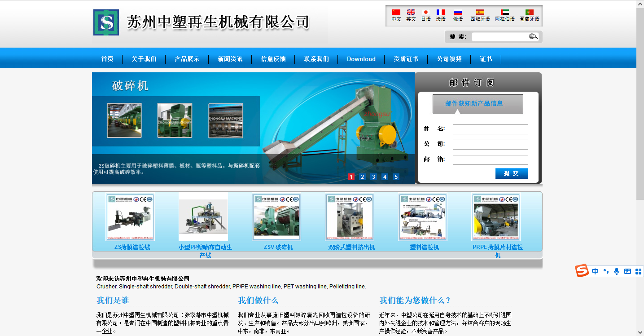This screenshot has height=336, width=644.
Task: Click the 公司 company input field
Action: (490, 145)
